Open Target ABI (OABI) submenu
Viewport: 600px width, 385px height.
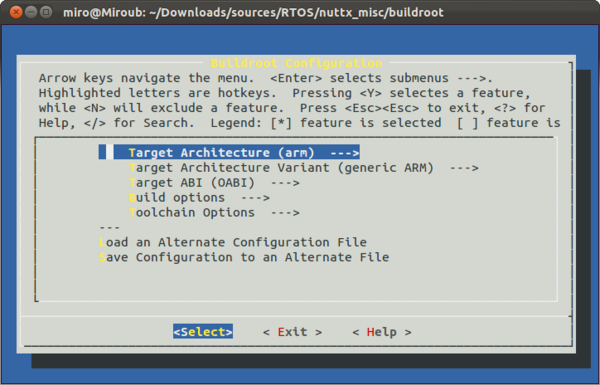214,183
